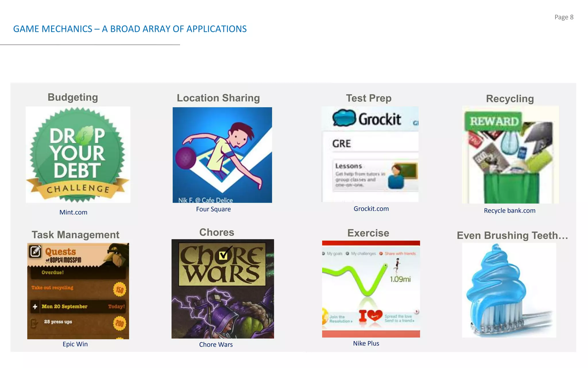The image size is (588, 368).
Task: Click the 25 press ups quest
Action: [x=58, y=322]
